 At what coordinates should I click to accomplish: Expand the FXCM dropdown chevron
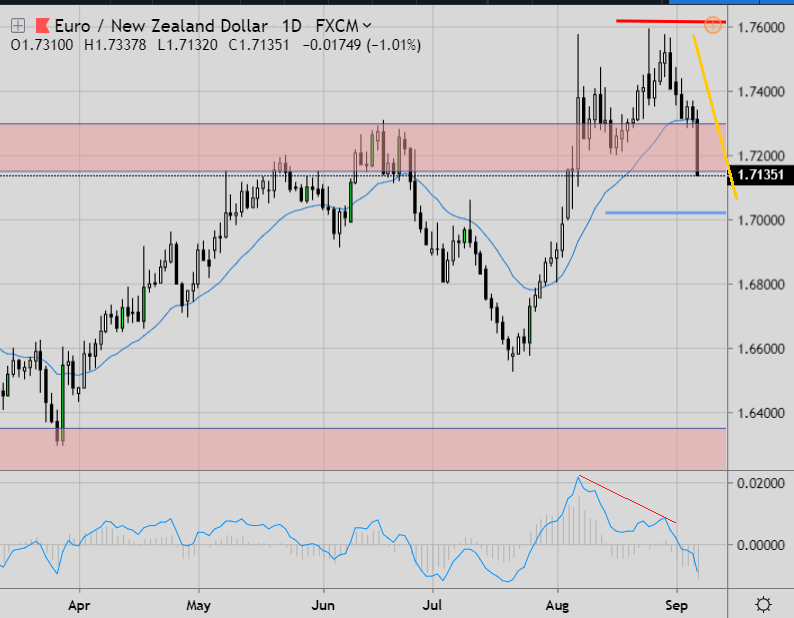click(x=367, y=25)
